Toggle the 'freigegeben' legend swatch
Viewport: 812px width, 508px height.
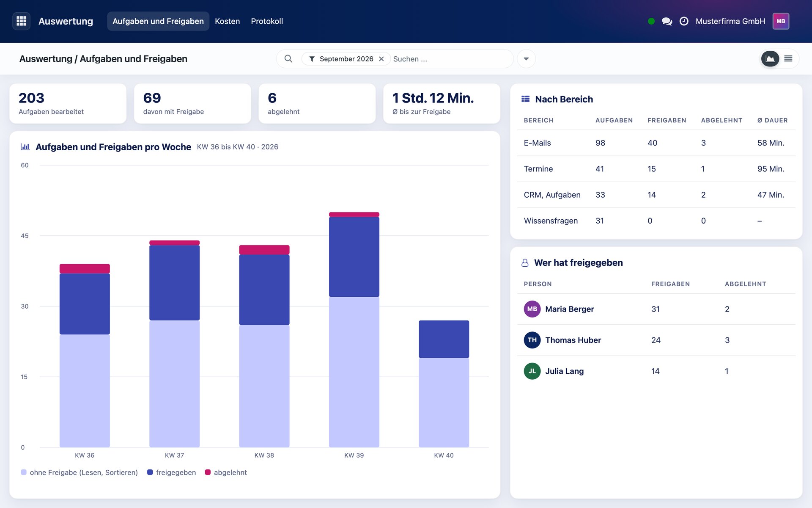pos(150,472)
